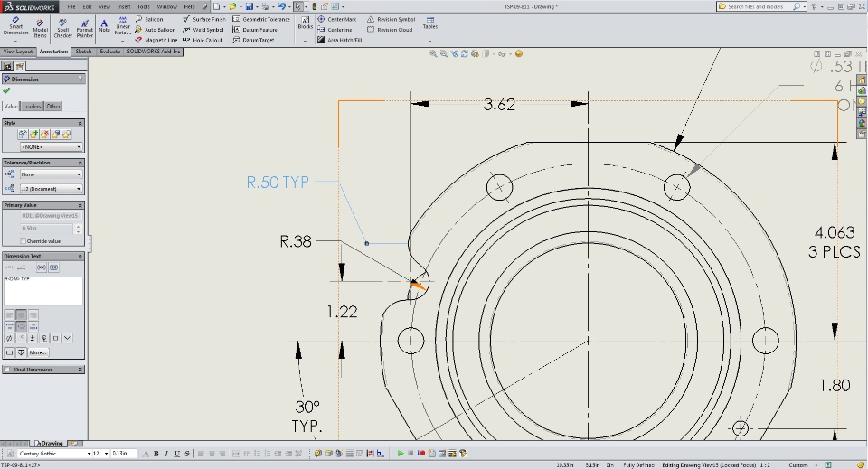Insert a Datum Feature symbol
868x469 pixels.
(255, 30)
